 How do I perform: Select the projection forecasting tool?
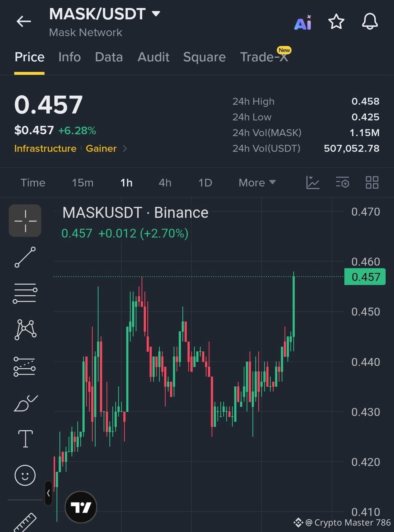(24, 367)
